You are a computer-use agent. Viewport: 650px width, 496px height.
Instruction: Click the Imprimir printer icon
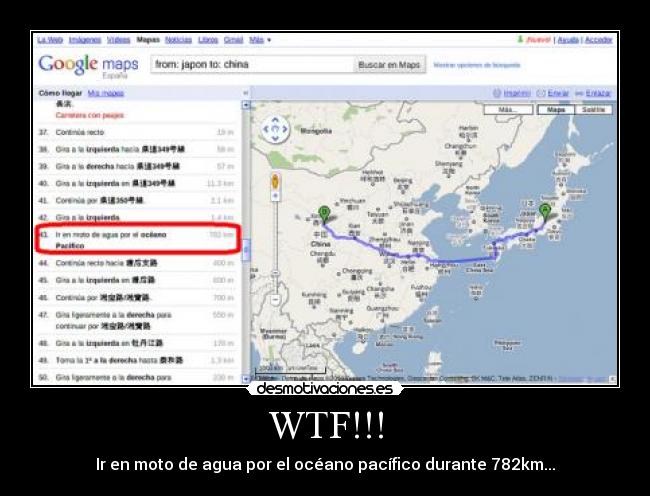pyautogui.click(x=497, y=93)
